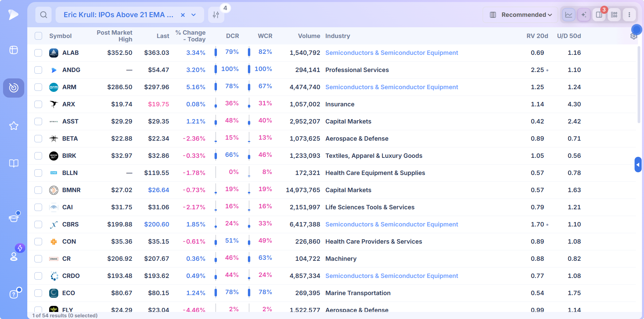Screen dimensions: 644x319
Task: Open the table settings gear icon
Action: [634, 36]
